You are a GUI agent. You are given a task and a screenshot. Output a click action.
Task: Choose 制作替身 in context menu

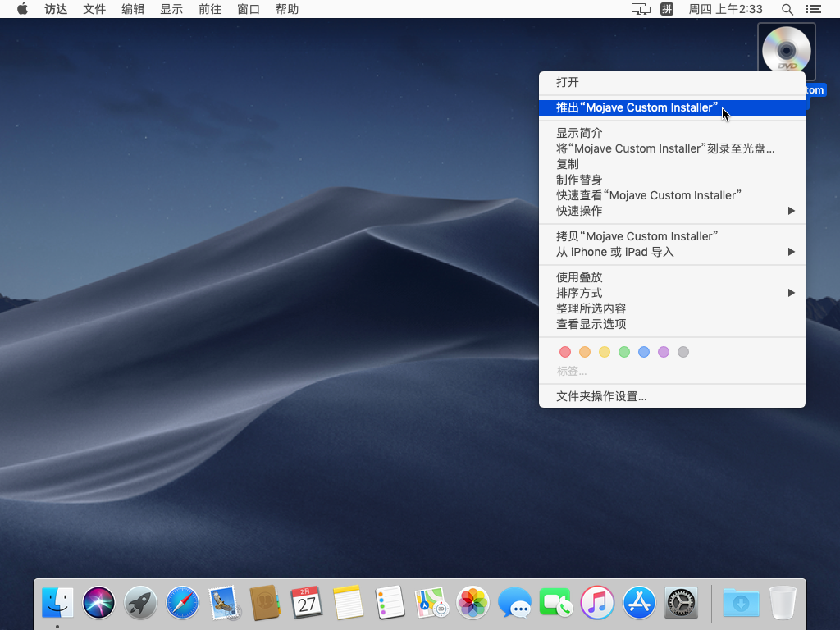click(673, 180)
